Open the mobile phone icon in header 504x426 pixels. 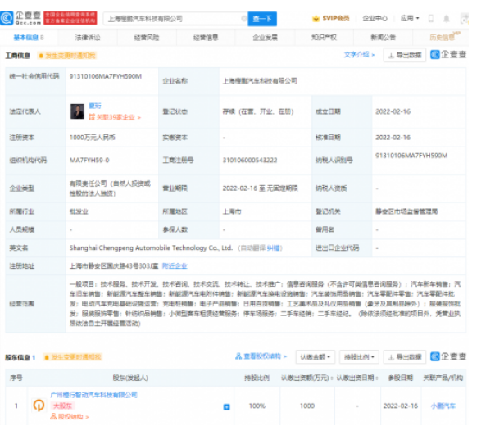pyautogui.click(x=431, y=19)
